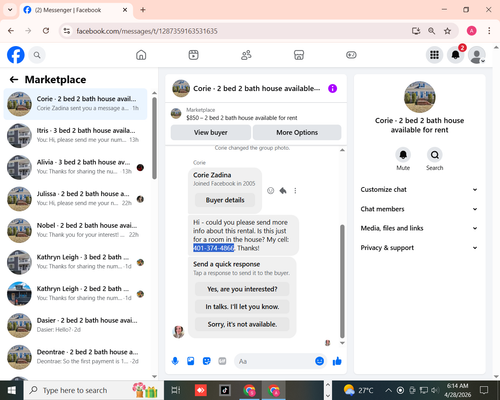Click large listing photo in right panel
This screenshot has width=500, height=400.
(419, 97)
